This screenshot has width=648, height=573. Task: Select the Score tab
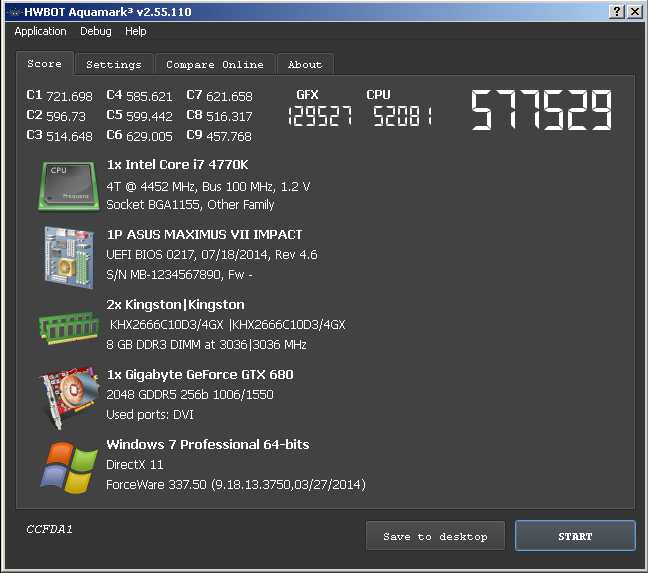(45, 63)
